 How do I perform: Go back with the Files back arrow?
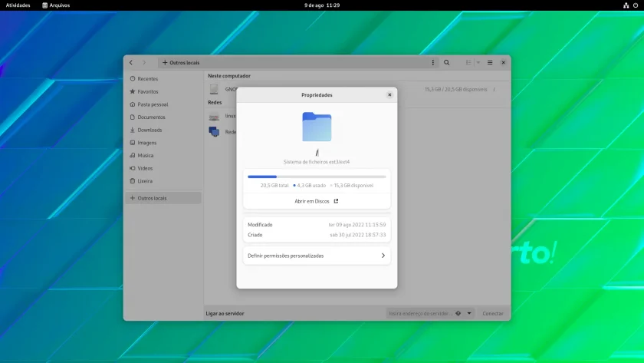click(x=131, y=62)
